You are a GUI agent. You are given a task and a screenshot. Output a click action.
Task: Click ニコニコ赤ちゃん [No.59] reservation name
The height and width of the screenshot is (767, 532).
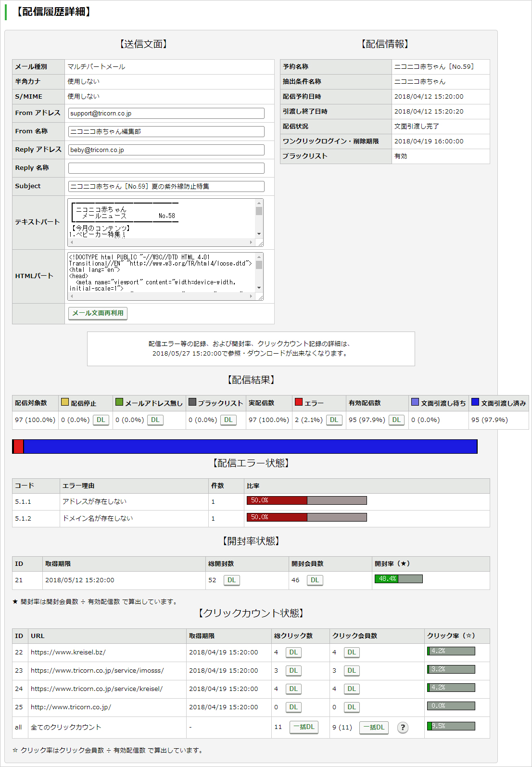pyautogui.click(x=434, y=66)
